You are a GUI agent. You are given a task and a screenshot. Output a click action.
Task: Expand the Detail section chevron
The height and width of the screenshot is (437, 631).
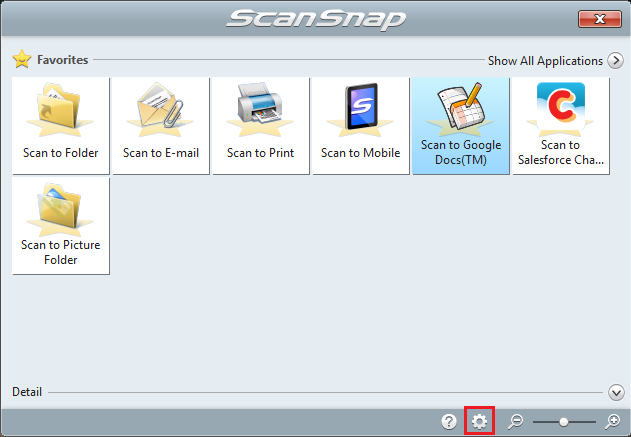tap(616, 392)
